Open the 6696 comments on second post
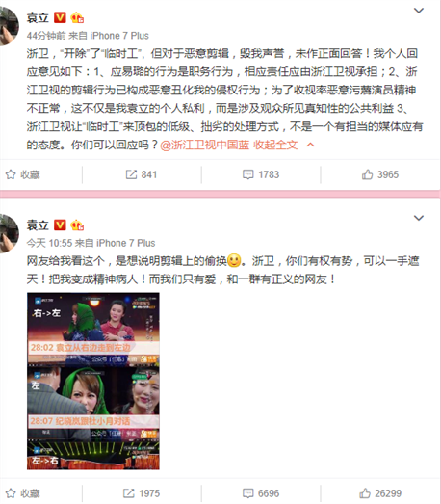The width and height of the screenshot is (441, 504). tap(261, 493)
